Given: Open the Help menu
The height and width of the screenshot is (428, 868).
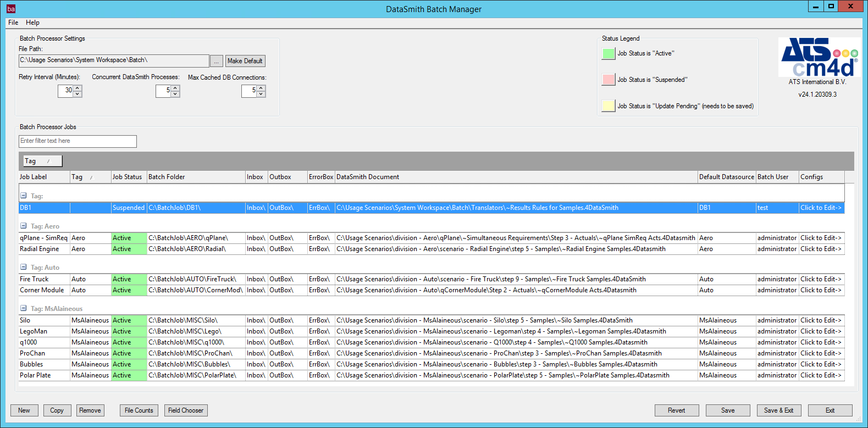Looking at the screenshot, I should pyautogui.click(x=32, y=23).
